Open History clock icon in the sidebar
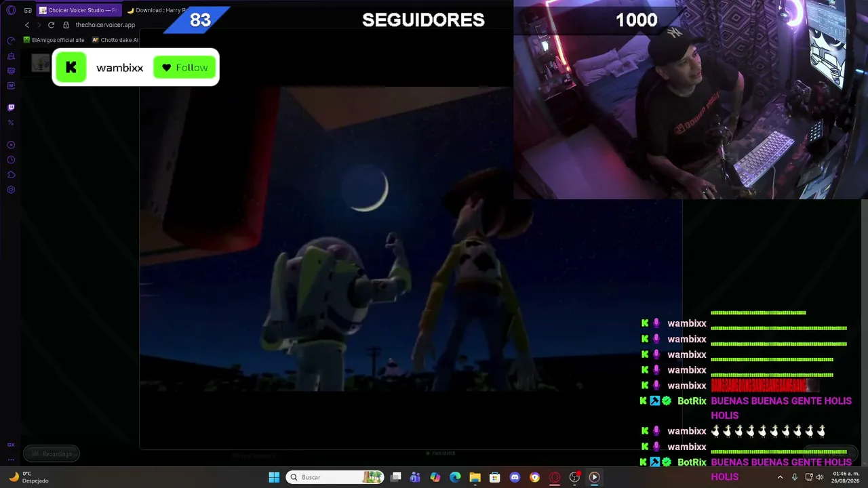The height and width of the screenshot is (488, 868). pyautogui.click(x=11, y=160)
